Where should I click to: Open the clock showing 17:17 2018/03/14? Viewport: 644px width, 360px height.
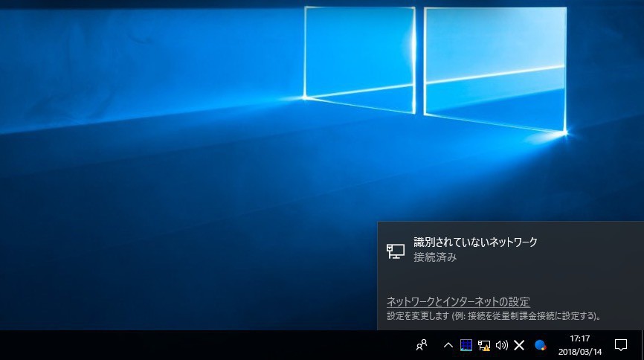pyautogui.click(x=580, y=345)
